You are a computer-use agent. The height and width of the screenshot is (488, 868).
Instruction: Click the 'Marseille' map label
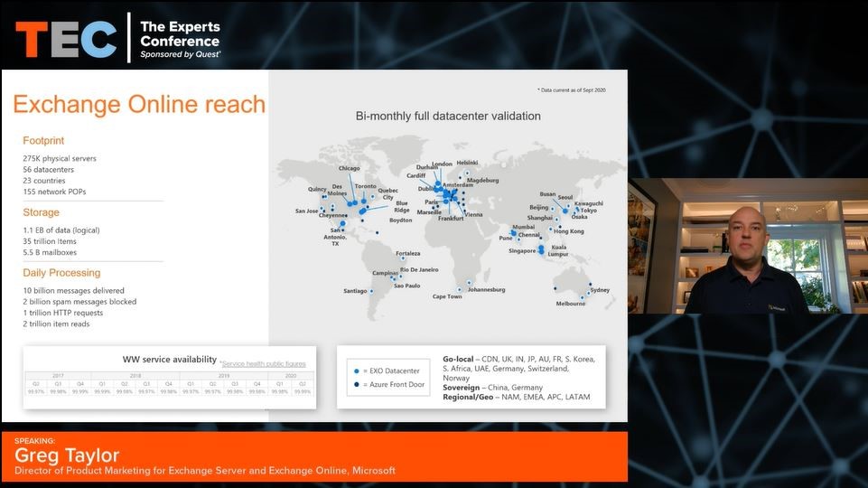(429, 212)
